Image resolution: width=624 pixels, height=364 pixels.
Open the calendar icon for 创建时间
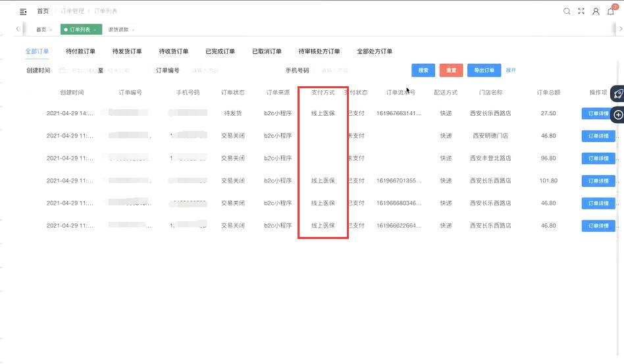(63, 70)
